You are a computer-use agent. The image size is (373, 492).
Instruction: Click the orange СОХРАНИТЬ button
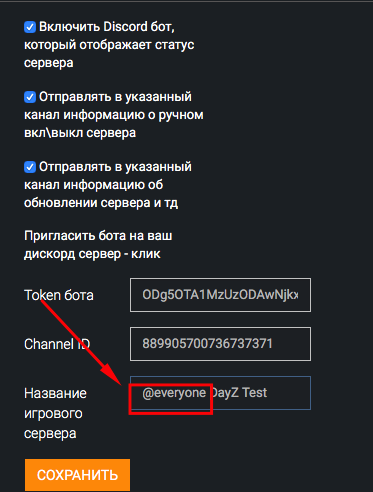coord(77,475)
